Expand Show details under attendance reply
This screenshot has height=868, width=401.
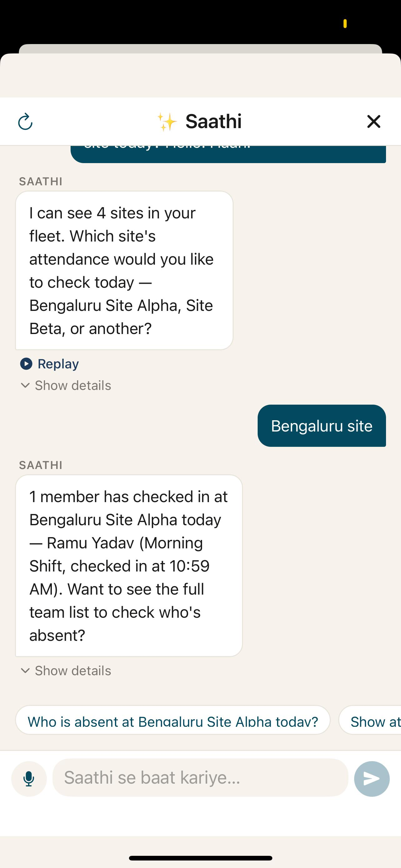(x=66, y=671)
